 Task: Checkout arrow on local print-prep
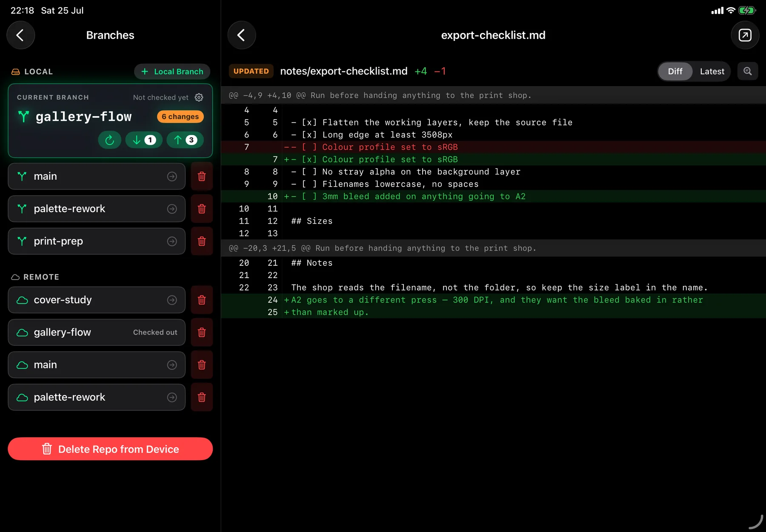pos(172,241)
